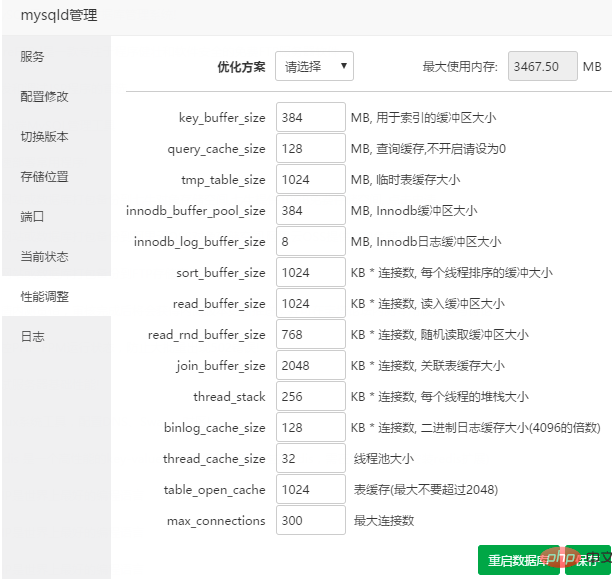Select the join_buffer_size input box

(310, 365)
